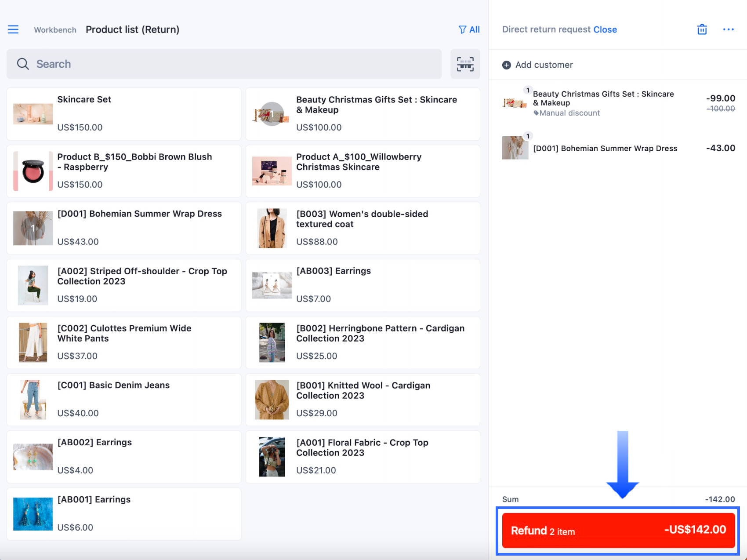Click the US$40.00 denim jeans price

coord(78,413)
